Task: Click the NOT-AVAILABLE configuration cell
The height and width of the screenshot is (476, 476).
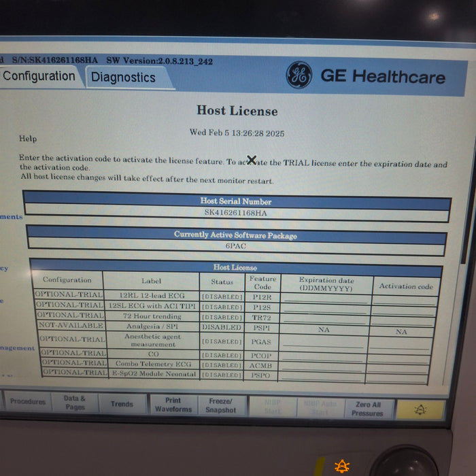Action: point(71,325)
